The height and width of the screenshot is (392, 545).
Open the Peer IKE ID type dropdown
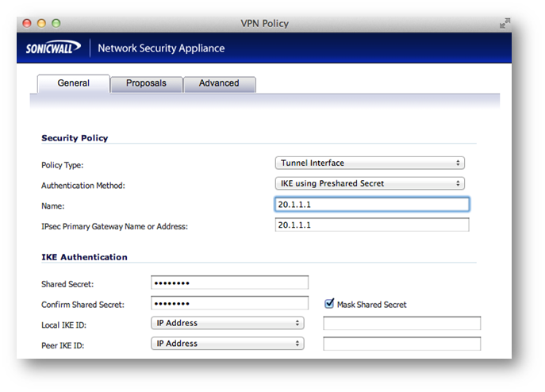[x=227, y=344]
